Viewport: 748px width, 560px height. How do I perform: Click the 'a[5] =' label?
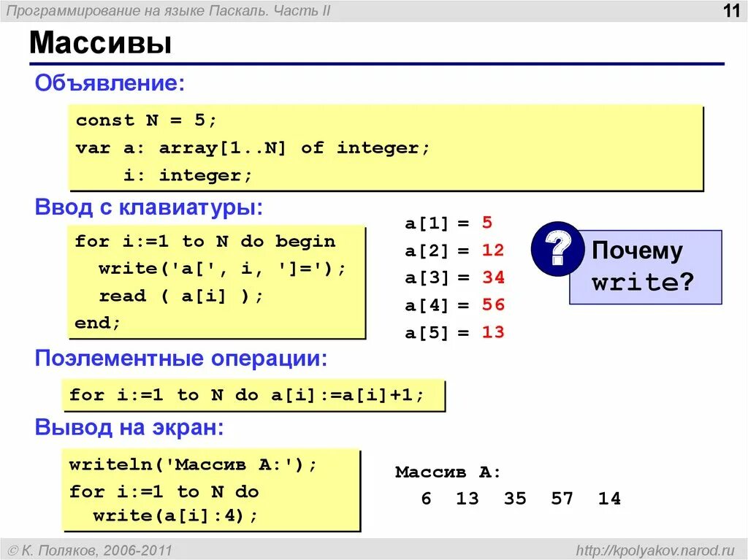pyautogui.click(x=437, y=333)
